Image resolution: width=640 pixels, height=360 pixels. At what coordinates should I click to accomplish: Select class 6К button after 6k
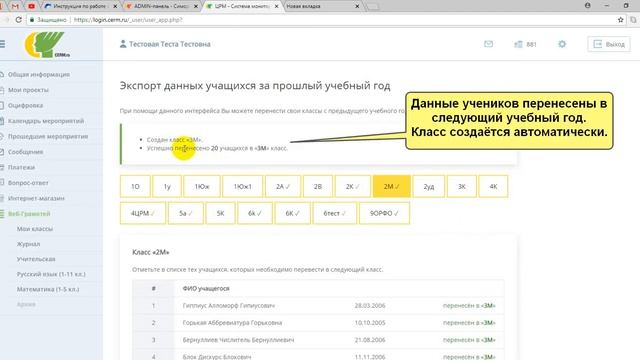292,213
